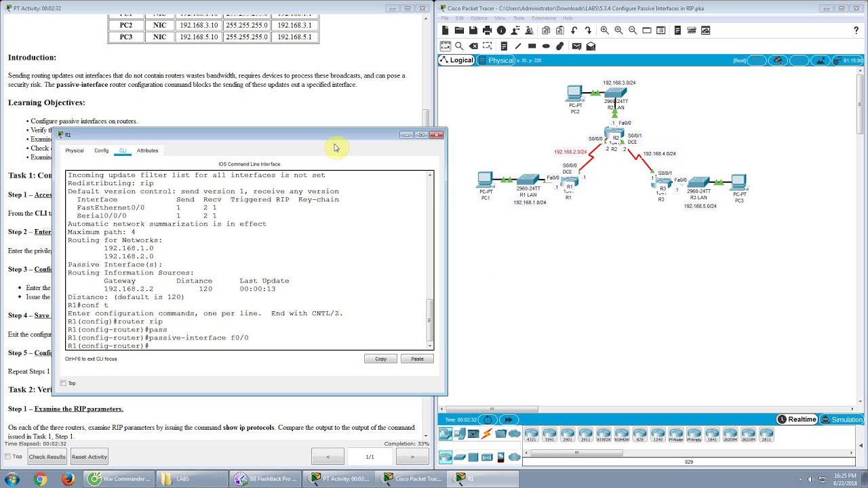868x488 pixels.
Task: Toggle the Top checkbox in R1 window
Action: pos(63,384)
